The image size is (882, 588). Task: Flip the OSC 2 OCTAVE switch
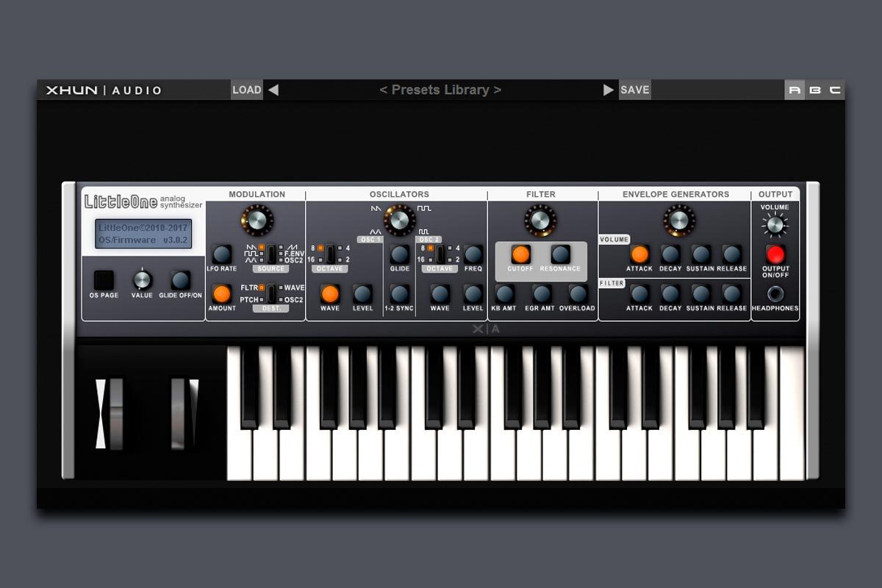tap(440, 254)
